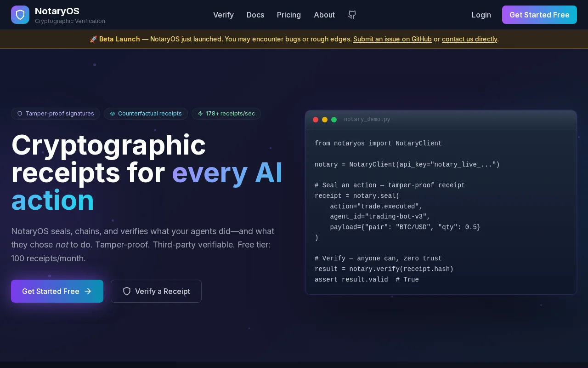The height and width of the screenshot is (368, 588).
Task: Click the Login link
Action: [481, 15]
